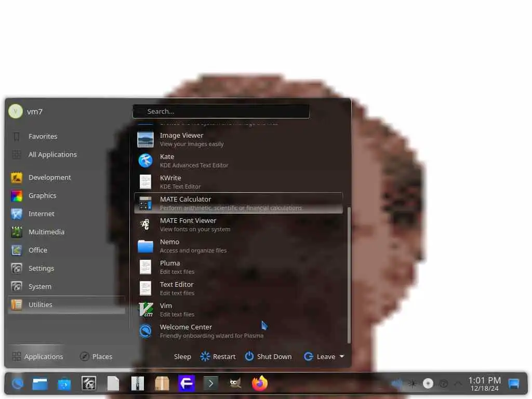Focus the Search field
This screenshot has width=532, height=399.
[221, 111]
